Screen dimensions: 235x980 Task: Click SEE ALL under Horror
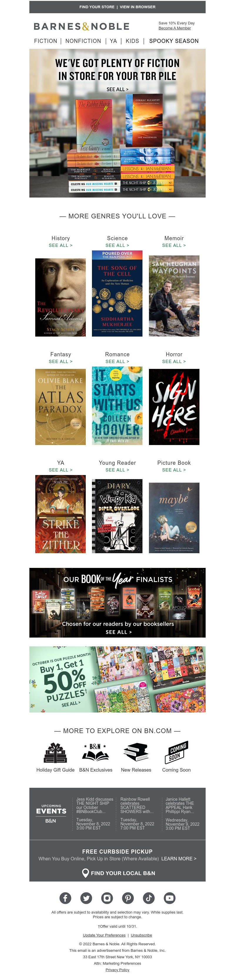(x=174, y=362)
